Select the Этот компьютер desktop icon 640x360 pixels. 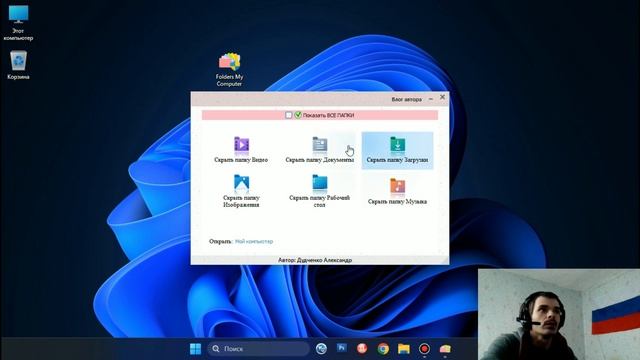(18, 23)
